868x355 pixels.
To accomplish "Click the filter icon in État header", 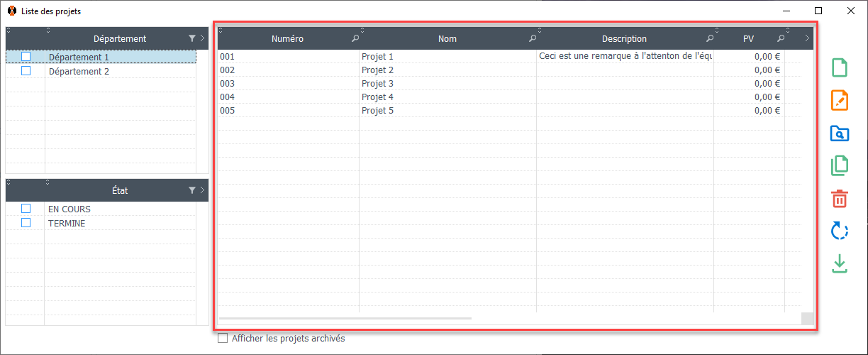I will coord(192,190).
